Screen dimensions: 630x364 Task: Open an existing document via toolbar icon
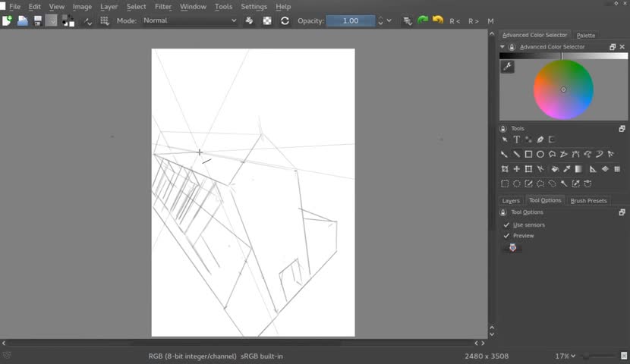23,20
